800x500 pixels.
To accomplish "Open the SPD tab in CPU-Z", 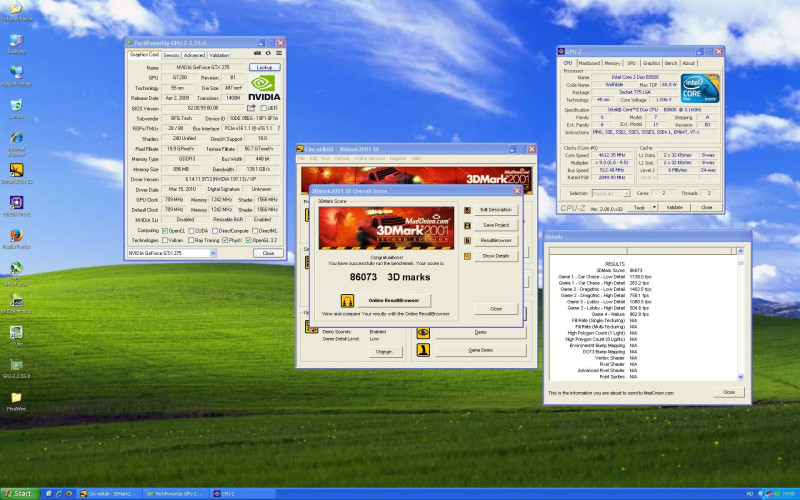I will pos(632,63).
